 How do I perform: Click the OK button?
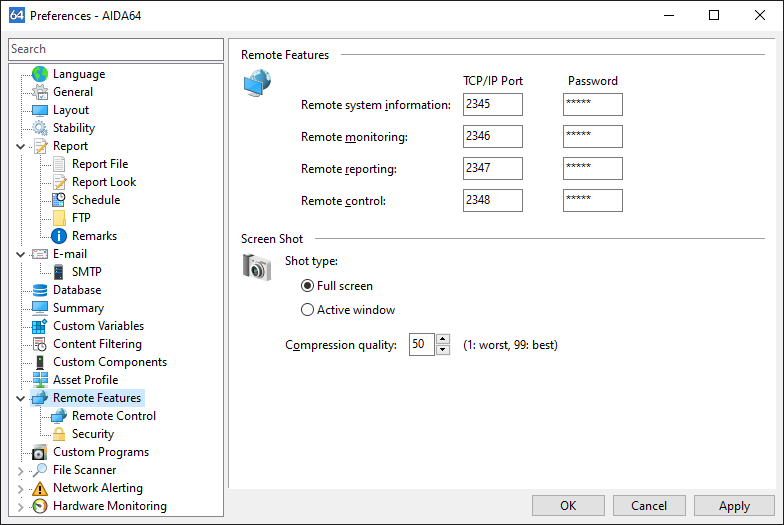click(x=568, y=506)
